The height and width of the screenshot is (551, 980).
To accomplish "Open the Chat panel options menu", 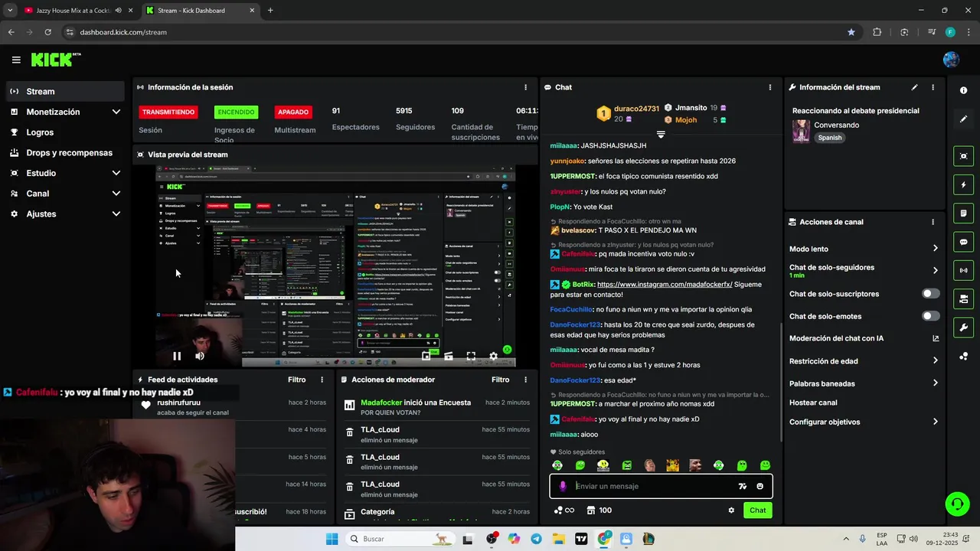I will (769, 87).
